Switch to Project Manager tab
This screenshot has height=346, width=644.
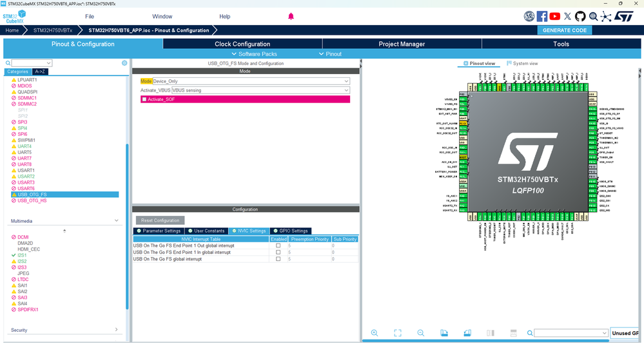(x=402, y=44)
